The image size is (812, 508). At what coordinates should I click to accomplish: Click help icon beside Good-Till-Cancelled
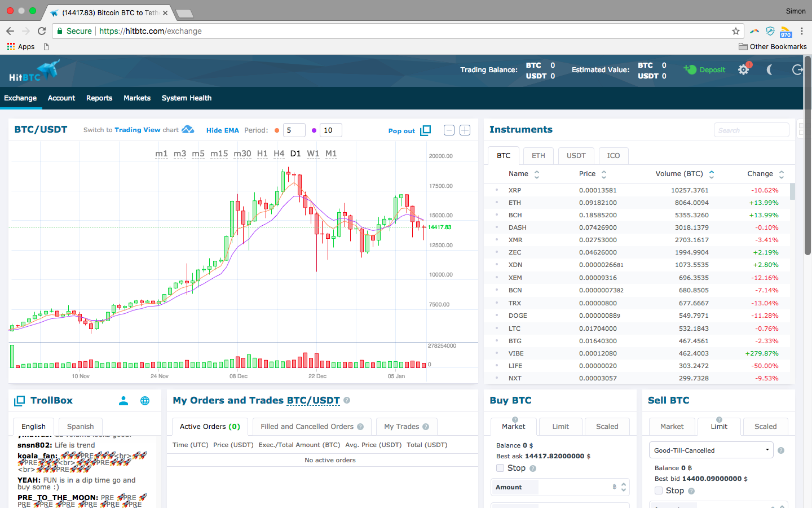pyautogui.click(x=781, y=450)
